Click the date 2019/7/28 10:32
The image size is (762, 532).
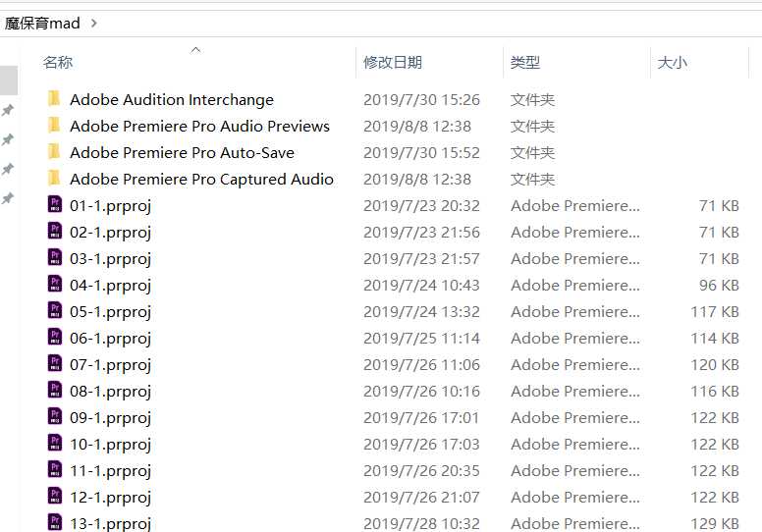coord(421,524)
